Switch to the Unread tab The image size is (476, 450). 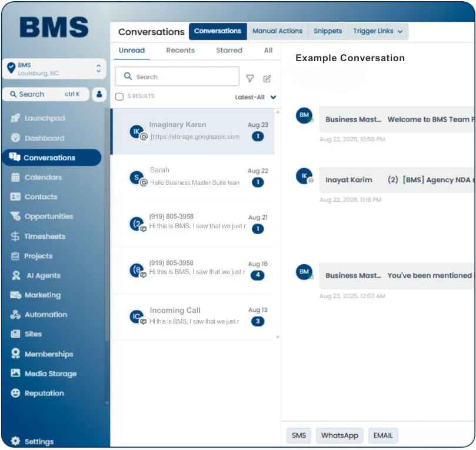coord(132,51)
